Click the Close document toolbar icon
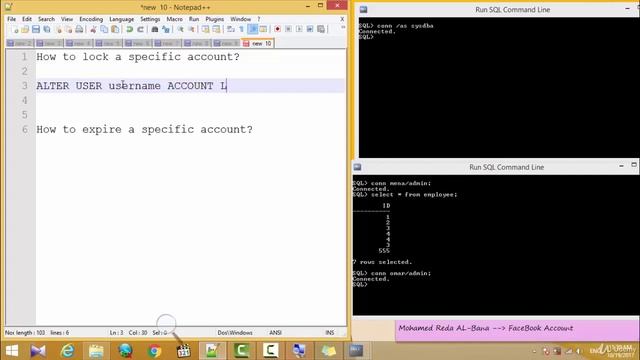 (x=58, y=29)
